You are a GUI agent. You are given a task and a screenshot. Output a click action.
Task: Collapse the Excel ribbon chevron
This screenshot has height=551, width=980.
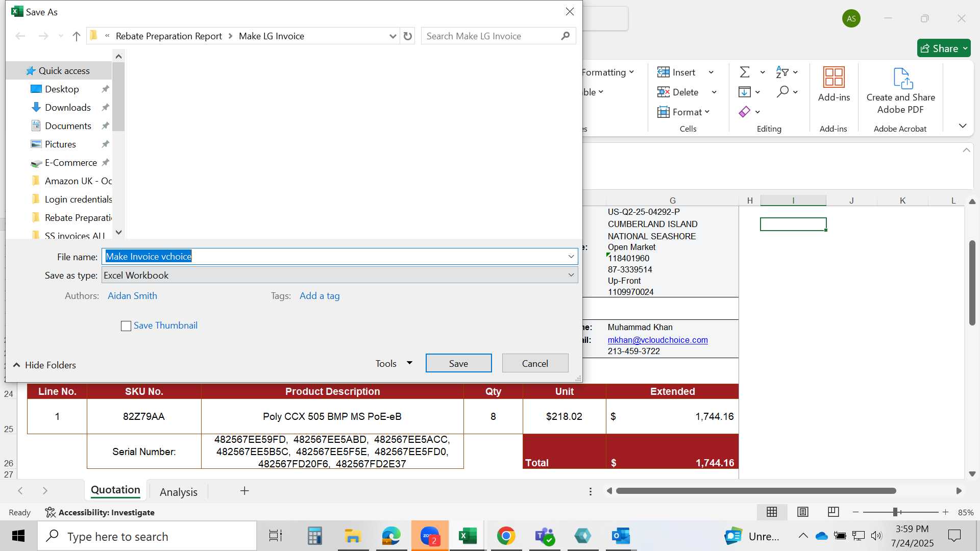[963, 126]
